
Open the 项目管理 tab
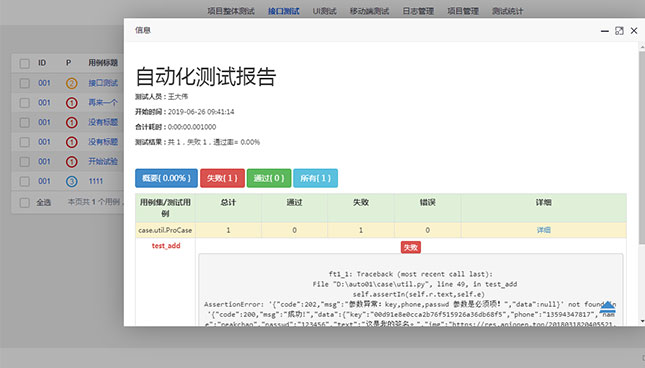(463, 11)
